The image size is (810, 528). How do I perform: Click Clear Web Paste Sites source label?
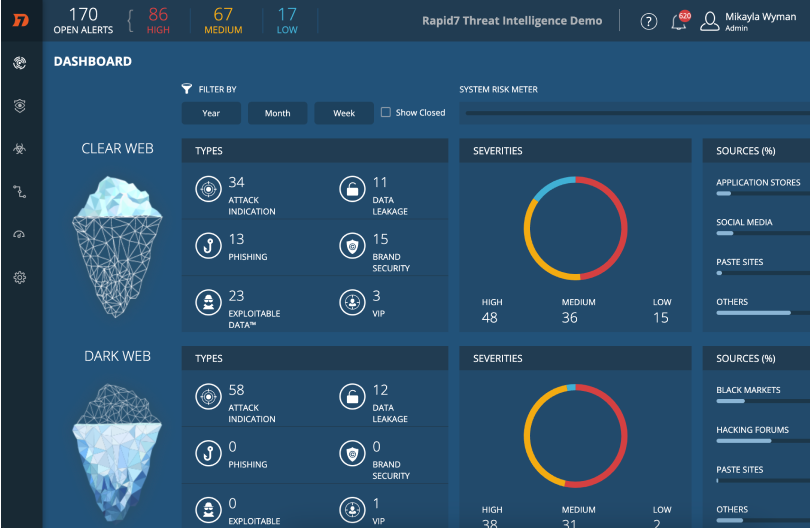pyautogui.click(x=739, y=262)
